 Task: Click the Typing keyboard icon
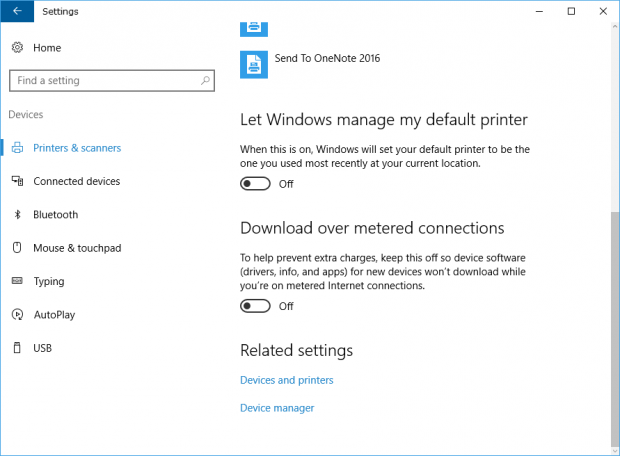[17, 281]
